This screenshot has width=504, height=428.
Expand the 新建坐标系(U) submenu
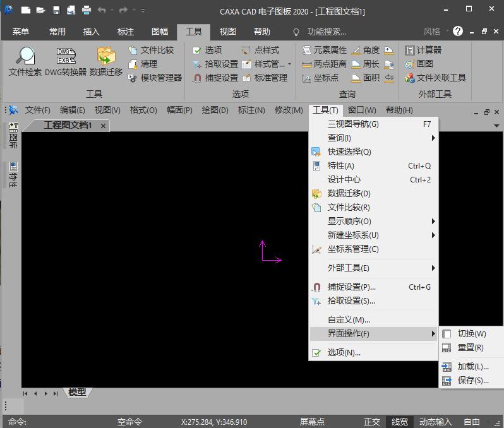coord(373,235)
